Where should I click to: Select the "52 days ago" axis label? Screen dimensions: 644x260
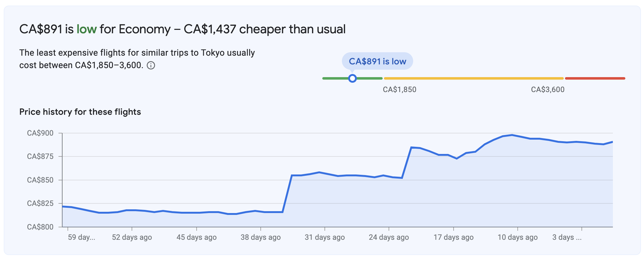132,237
